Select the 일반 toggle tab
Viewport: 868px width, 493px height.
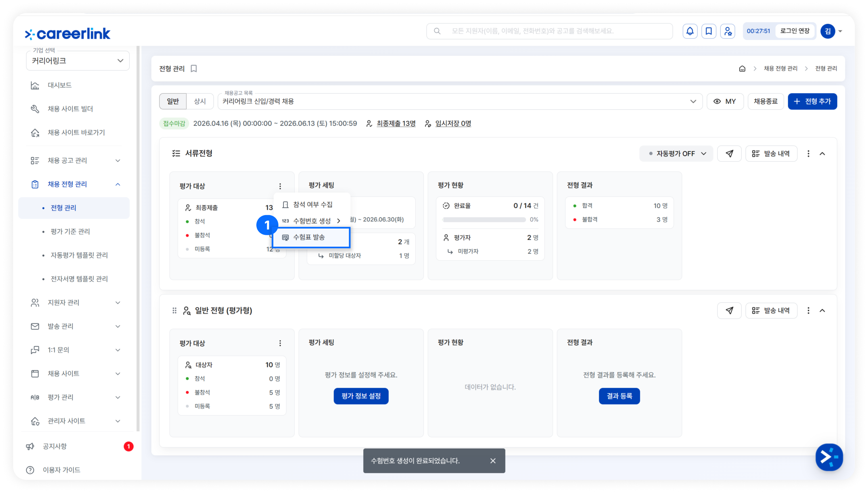click(x=173, y=102)
